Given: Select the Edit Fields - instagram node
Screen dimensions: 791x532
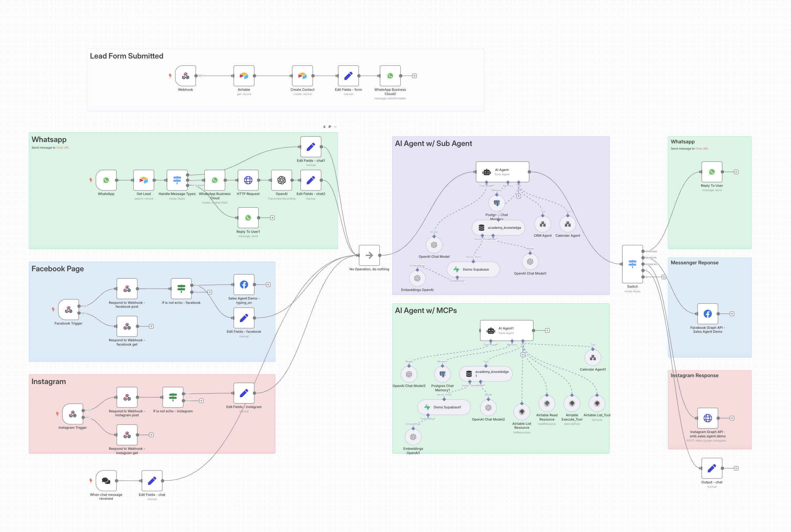Looking at the screenshot, I should click(244, 393).
